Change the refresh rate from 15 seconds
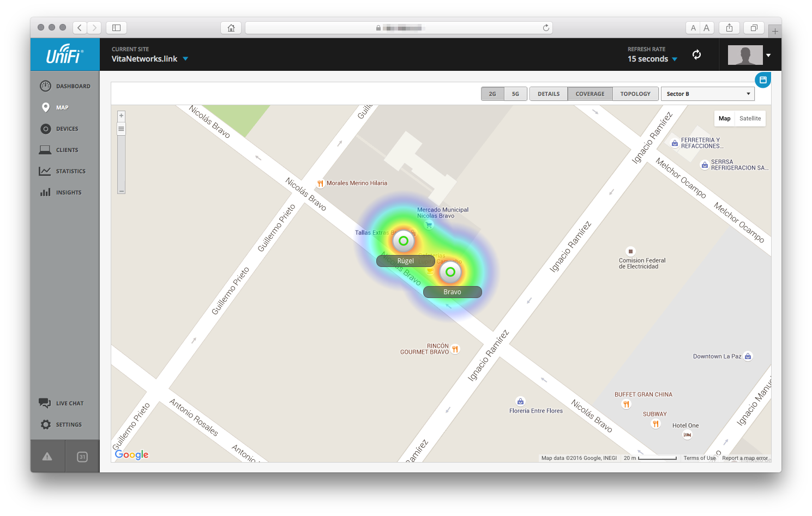The image size is (812, 516). (x=652, y=58)
